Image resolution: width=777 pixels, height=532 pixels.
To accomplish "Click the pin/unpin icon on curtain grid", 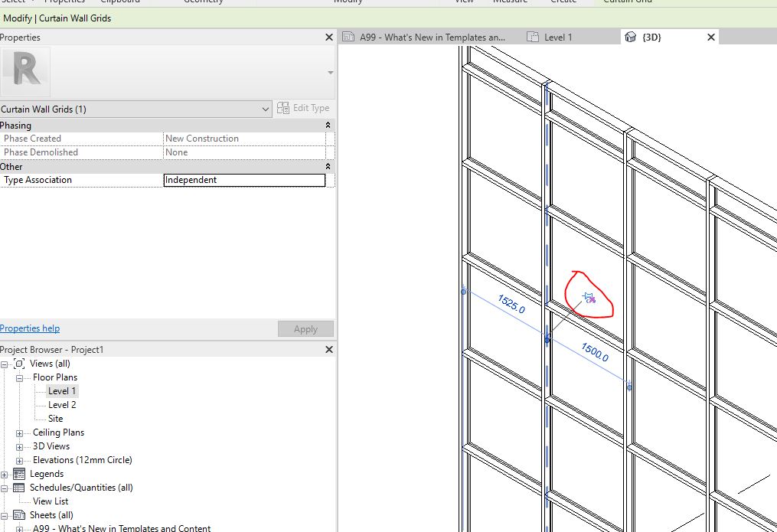I will pyautogui.click(x=589, y=298).
